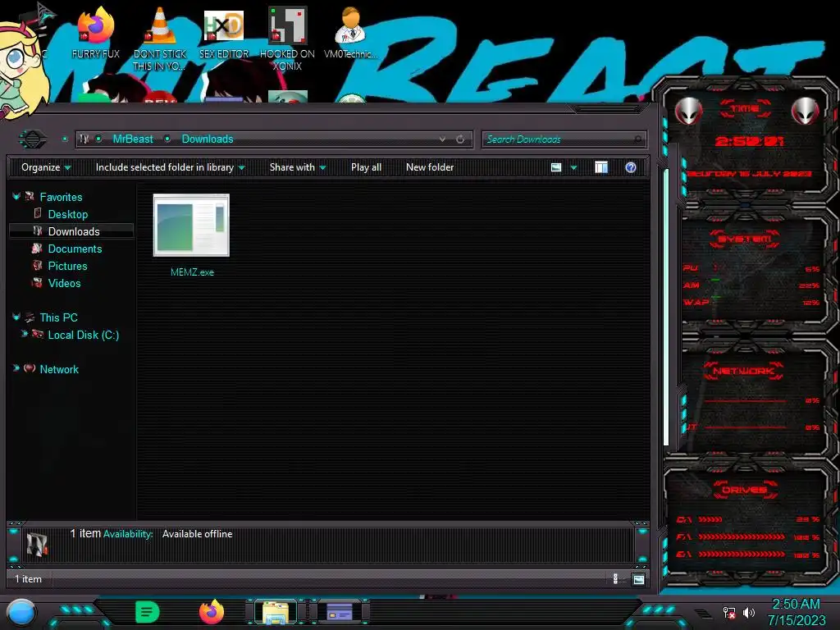Open HOOKED ON XONIX desktop icon
This screenshot has height=630, width=840.
pos(287,39)
